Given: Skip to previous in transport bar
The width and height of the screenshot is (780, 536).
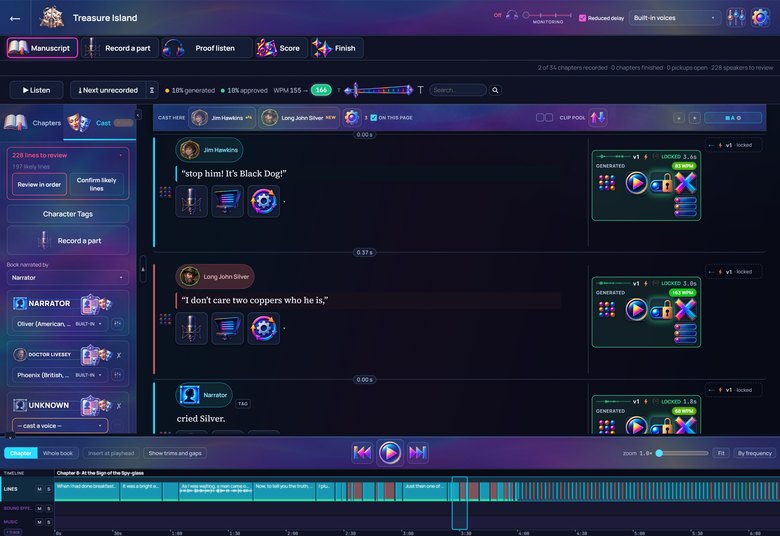Looking at the screenshot, I should 362,452.
